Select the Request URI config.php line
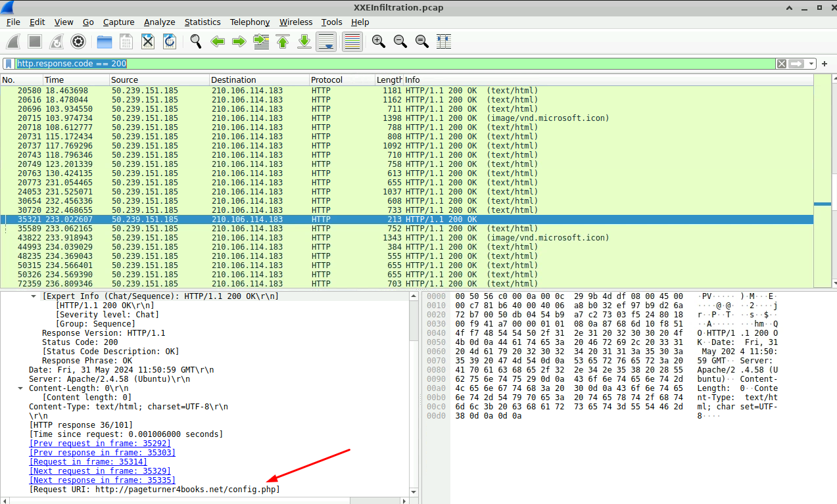The image size is (837, 504). [155, 490]
